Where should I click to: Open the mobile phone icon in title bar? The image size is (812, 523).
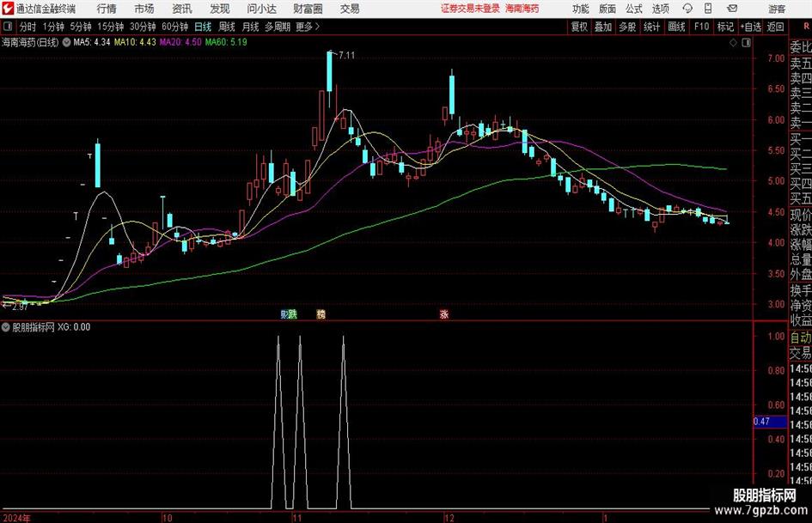(x=708, y=9)
